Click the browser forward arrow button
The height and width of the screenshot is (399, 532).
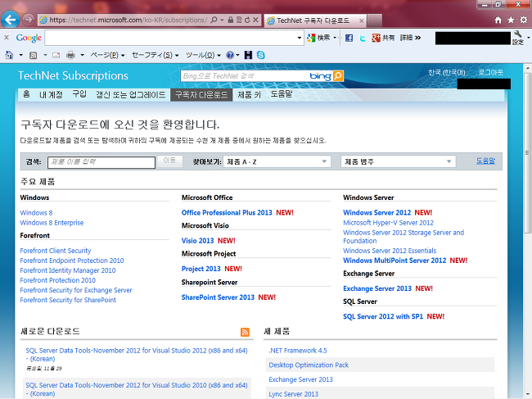coord(28,20)
